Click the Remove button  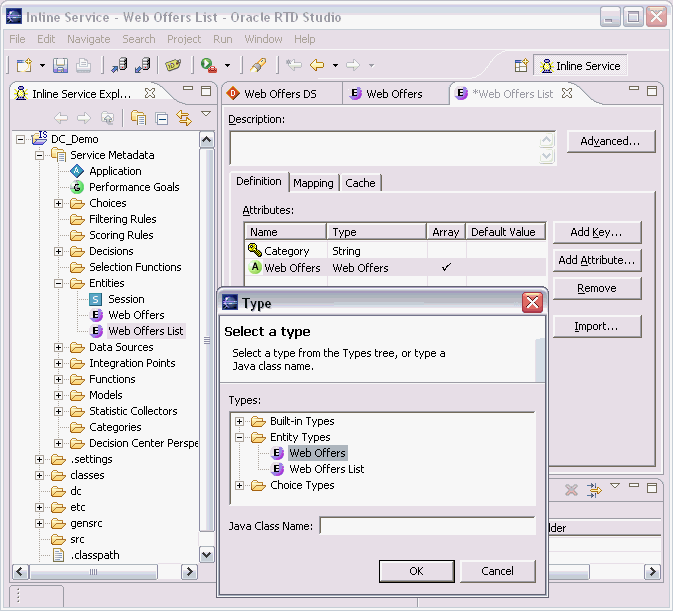click(597, 288)
